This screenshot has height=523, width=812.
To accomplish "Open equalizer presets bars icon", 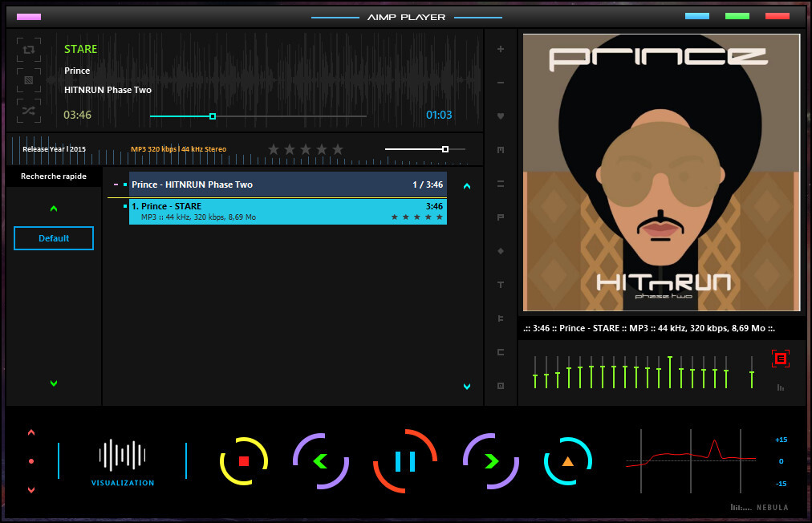I will click(x=781, y=387).
